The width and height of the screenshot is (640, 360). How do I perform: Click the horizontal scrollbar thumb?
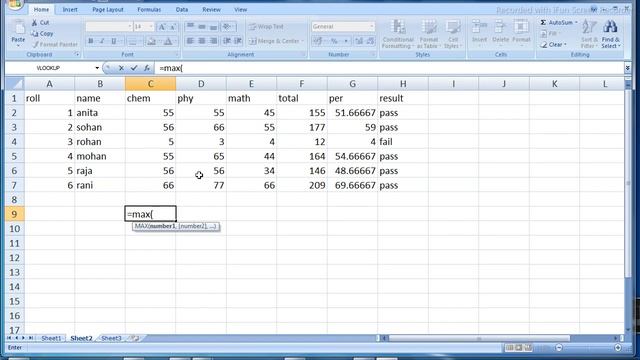[479, 338]
